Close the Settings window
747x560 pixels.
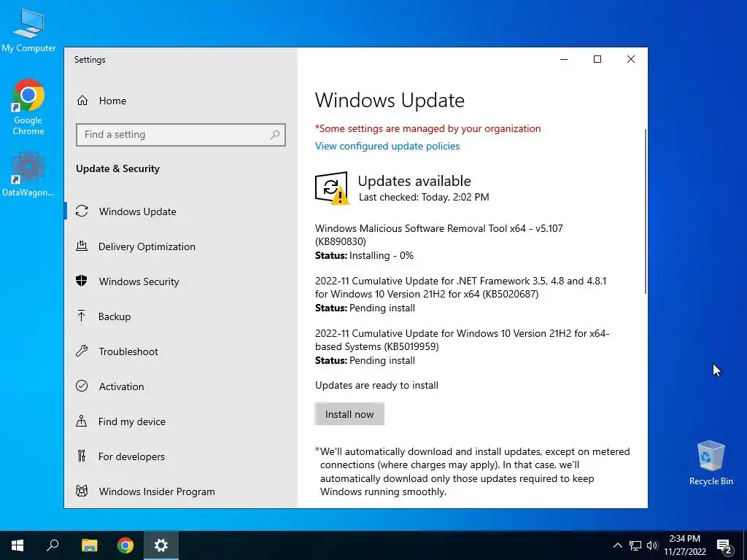(631, 59)
